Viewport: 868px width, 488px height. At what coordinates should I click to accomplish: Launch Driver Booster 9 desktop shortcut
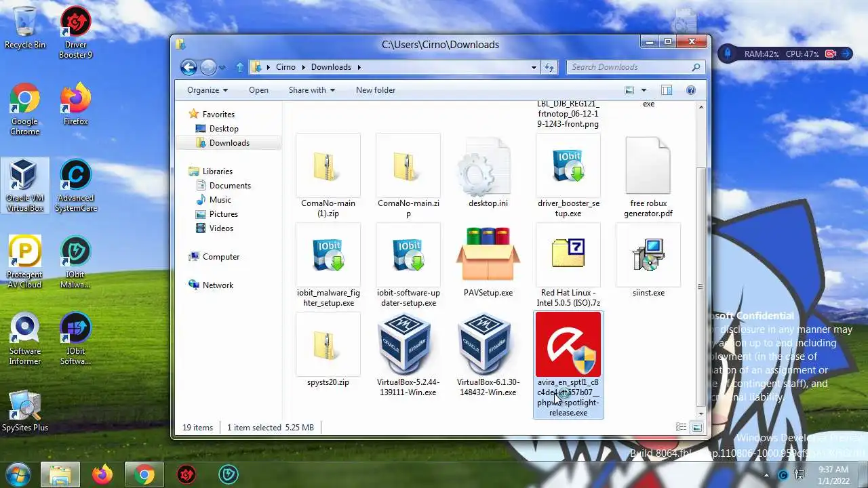tap(75, 32)
